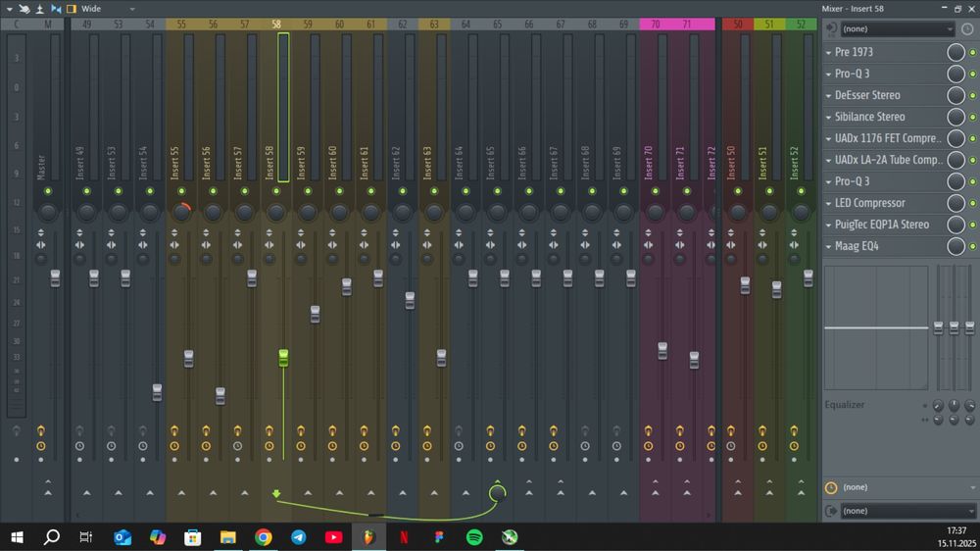Click the yellow latency clock near bottom (none)

point(831,487)
